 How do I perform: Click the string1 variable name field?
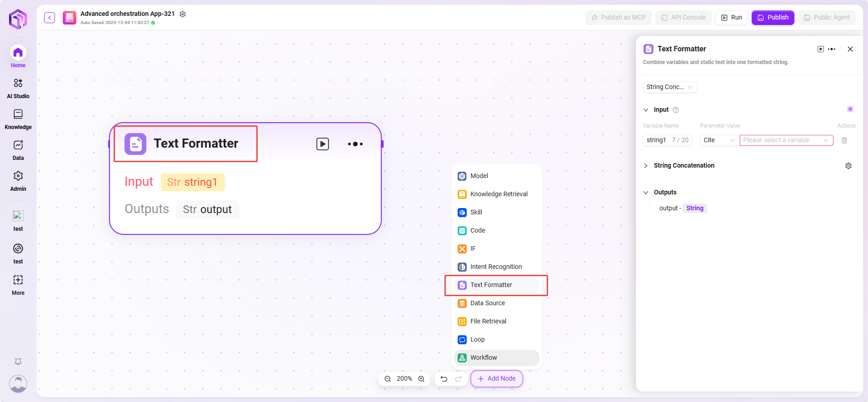point(657,140)
